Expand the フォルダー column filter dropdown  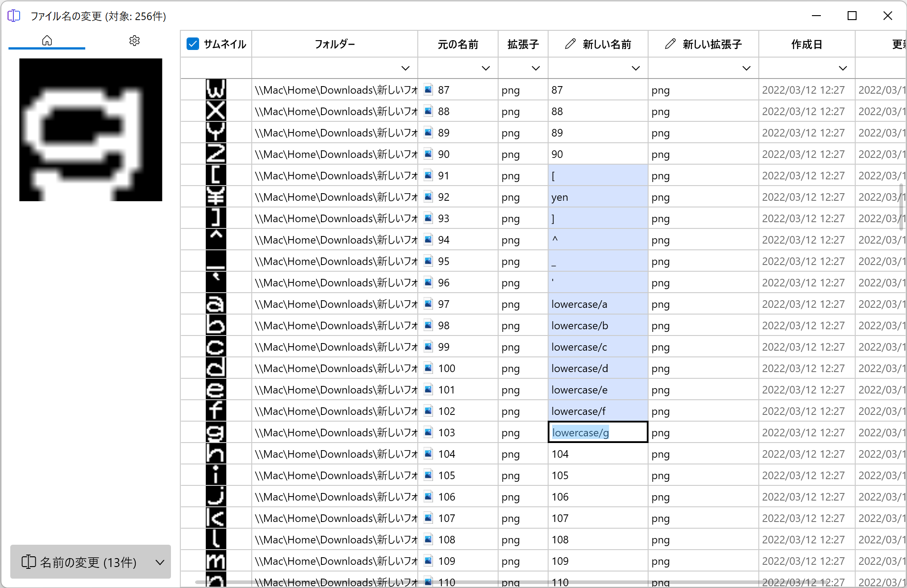tap(405, 68)
